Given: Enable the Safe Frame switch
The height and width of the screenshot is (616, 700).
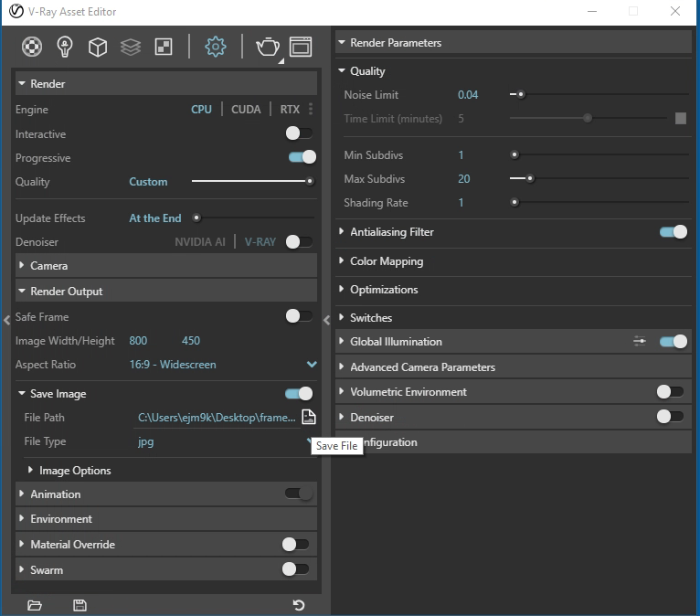Looking at the screenshot, I should point(299,316).
